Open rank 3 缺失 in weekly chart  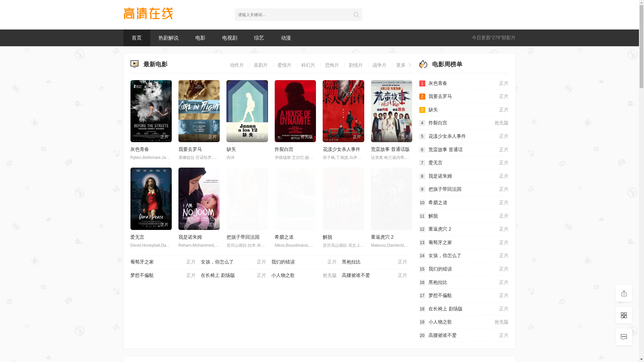pyautogui.click(x=464, y=110)
